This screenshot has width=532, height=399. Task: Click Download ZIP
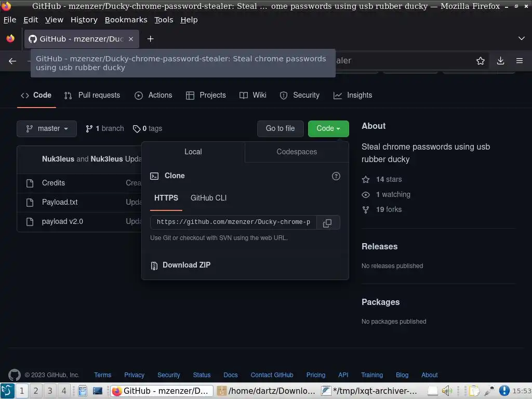180,265
